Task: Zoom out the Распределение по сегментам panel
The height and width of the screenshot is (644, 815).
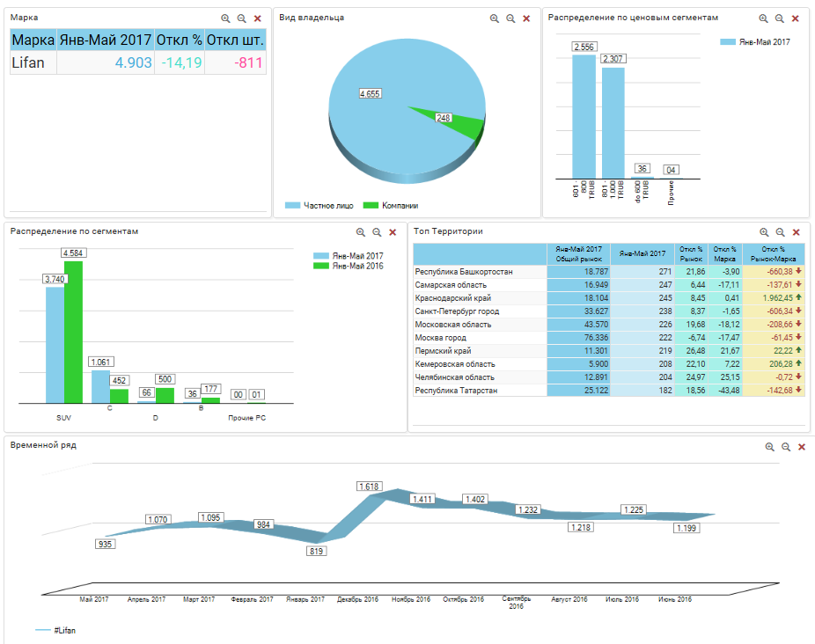Action: coord(377,232)
